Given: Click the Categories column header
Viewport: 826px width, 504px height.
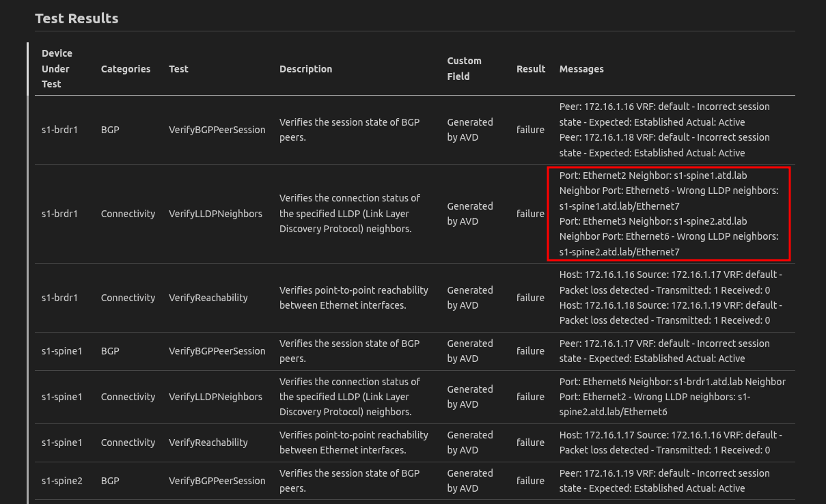Looking at the screenshot, I should [126, 69].
